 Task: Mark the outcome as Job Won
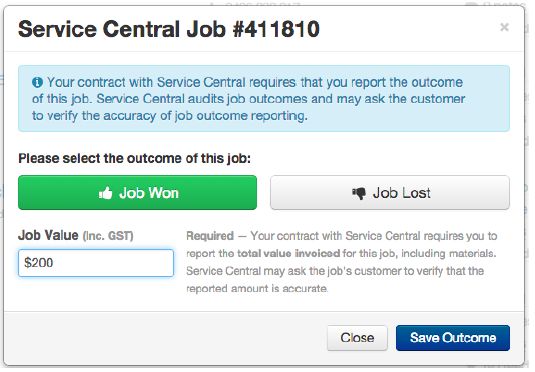click(138, 192)
